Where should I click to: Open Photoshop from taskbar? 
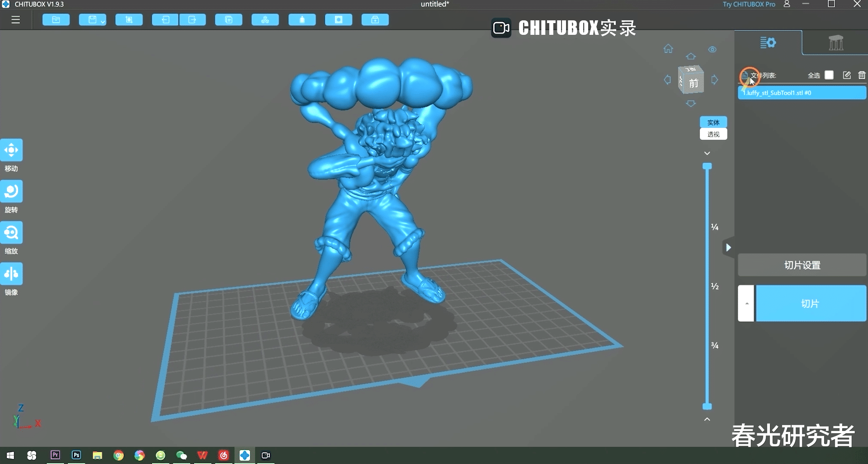[76, 455]
